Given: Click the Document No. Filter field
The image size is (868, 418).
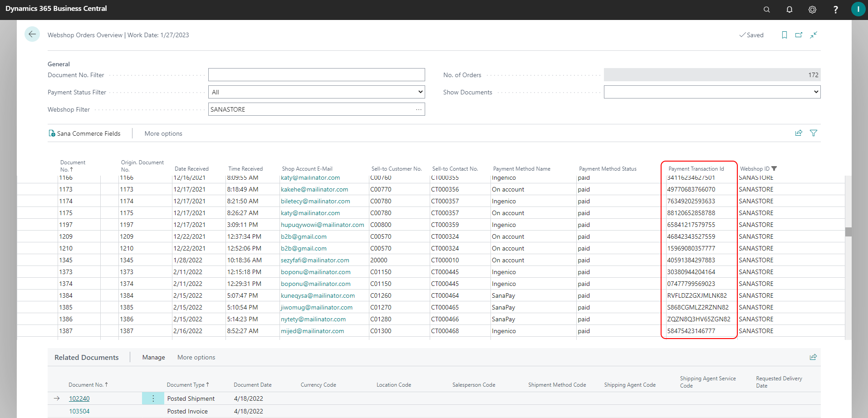Looking at the screenshot, I should (317, 75).
